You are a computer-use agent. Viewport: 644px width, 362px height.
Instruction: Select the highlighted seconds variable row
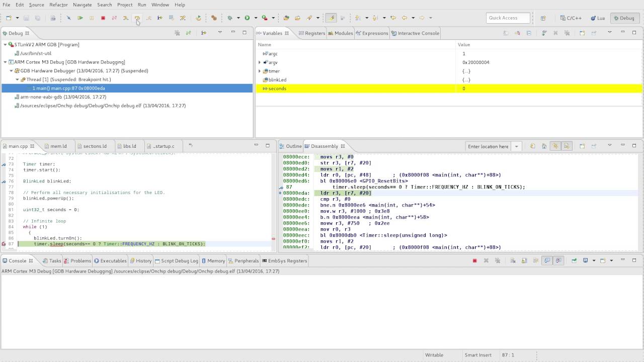(449, 88)
